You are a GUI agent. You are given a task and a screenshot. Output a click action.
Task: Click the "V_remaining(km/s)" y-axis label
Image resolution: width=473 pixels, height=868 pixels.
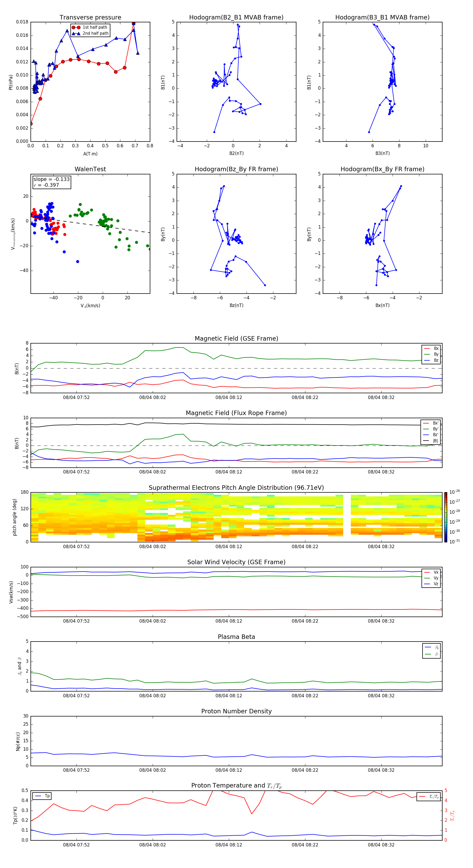pyautogui.click(x=13, y=234)
